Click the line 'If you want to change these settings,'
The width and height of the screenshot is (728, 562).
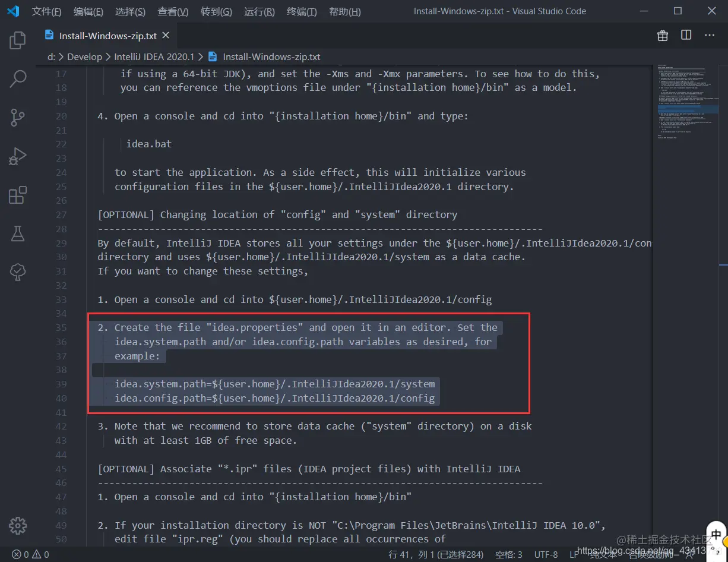[203, 271]
